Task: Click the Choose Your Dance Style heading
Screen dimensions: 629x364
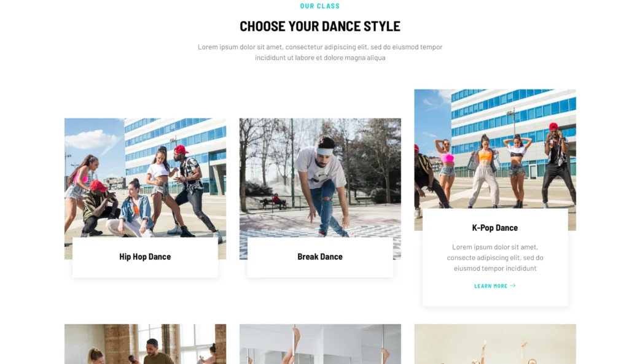Action: [x=319, y=26]
